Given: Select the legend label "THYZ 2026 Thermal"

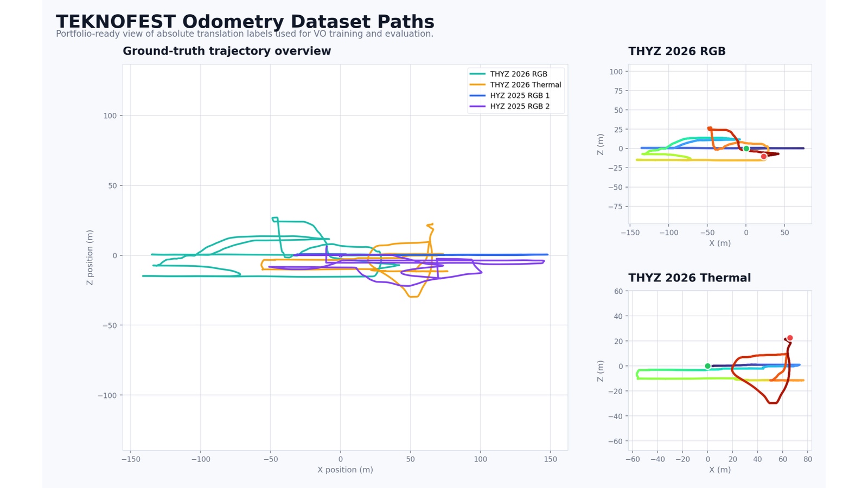Looking at the screenshot, I should (x=526, y=85).
